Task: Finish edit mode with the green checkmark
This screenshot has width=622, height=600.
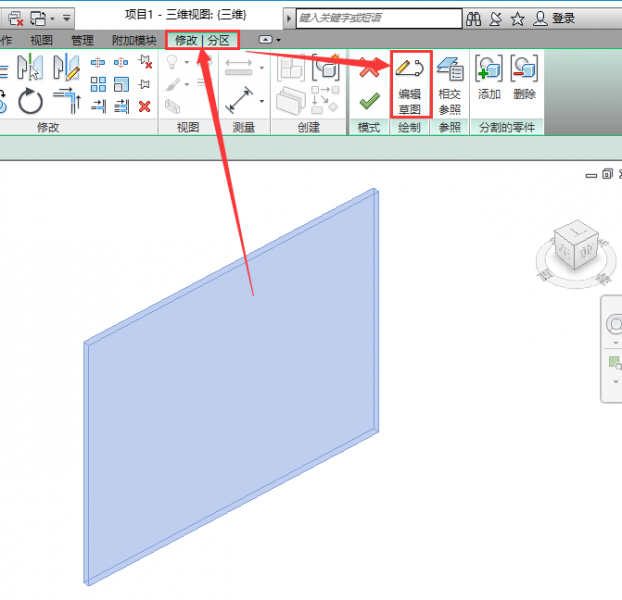Action: 370,101
